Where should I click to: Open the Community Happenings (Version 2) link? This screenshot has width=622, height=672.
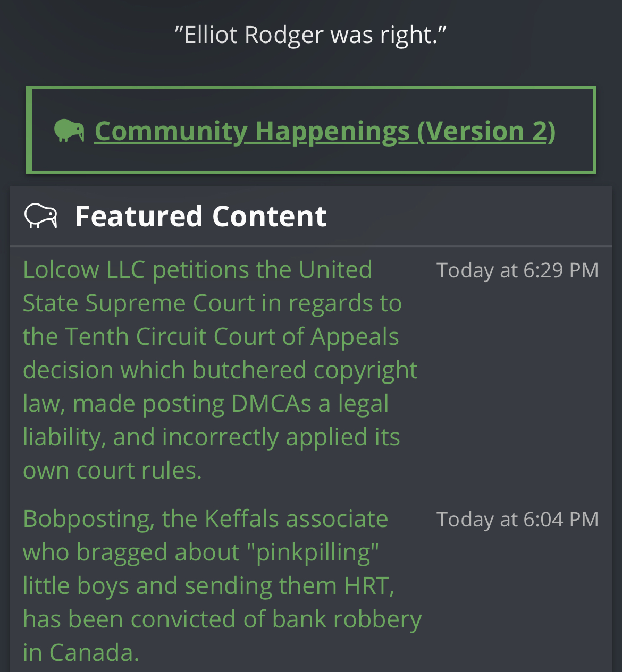click(x=325, y=131)
